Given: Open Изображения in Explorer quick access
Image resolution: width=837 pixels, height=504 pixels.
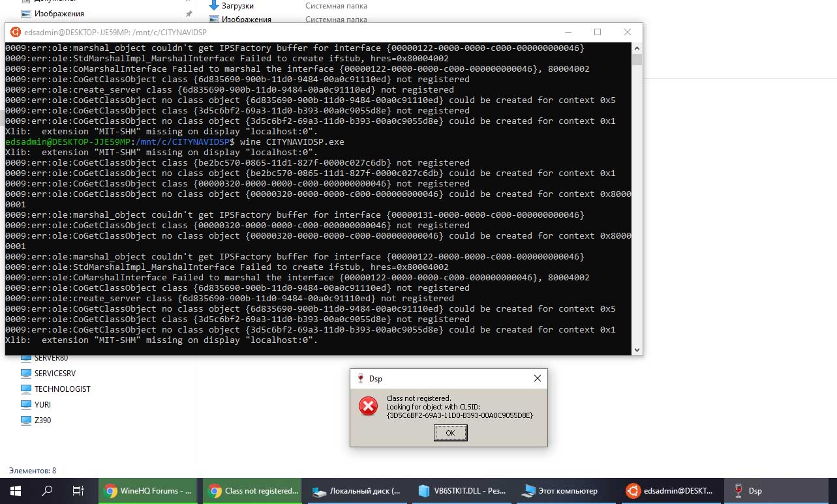Looking at the screenshot, I should pos(59,13).
